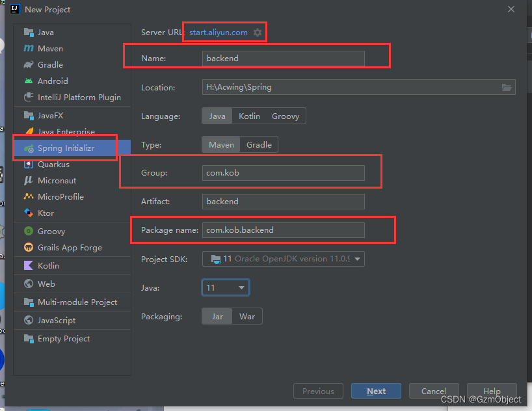Select Android entry in list
Viewport: 532px width, 411px height.
(x=72, y=81)
